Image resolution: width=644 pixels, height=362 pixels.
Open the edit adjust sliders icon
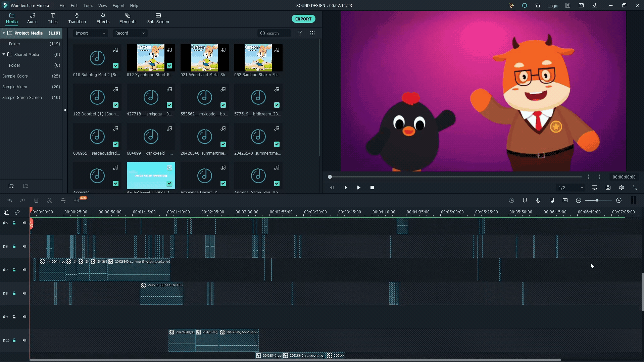pyautogui.click(x=63, y=200)
